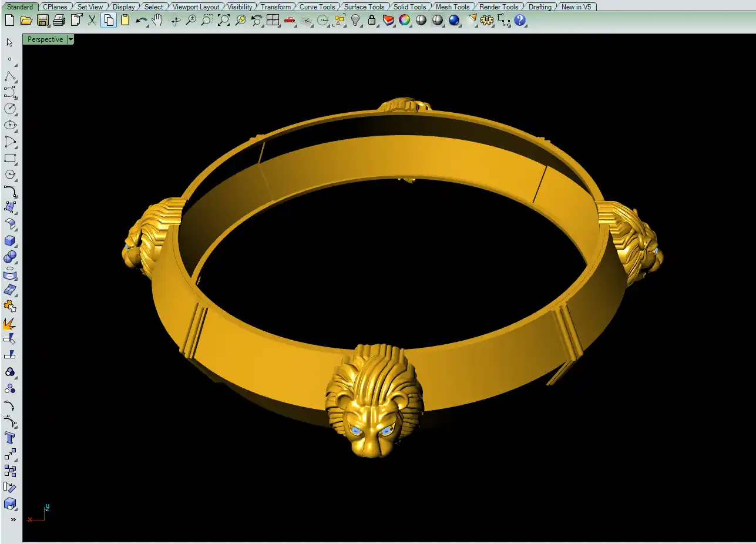Select the Polygon tool in sidebar
756x544 pixels.
(x=10, y=174)
